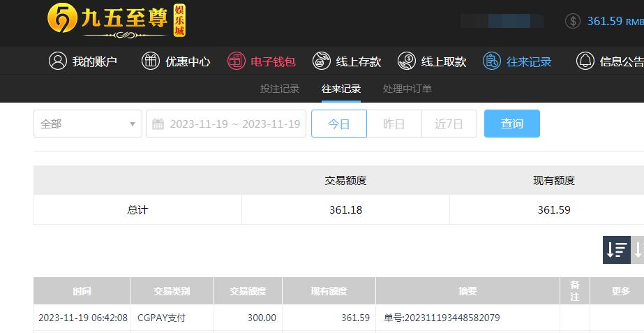This screenshot has height=333, width=644.
Task: Toggle the descending sort order button
Action: tap(617, 249)
